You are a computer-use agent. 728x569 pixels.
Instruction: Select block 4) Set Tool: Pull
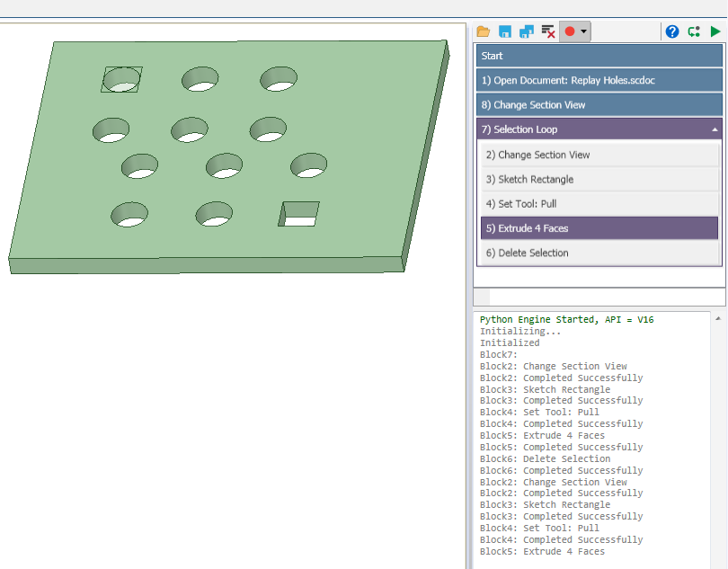[x=599, y=204]
